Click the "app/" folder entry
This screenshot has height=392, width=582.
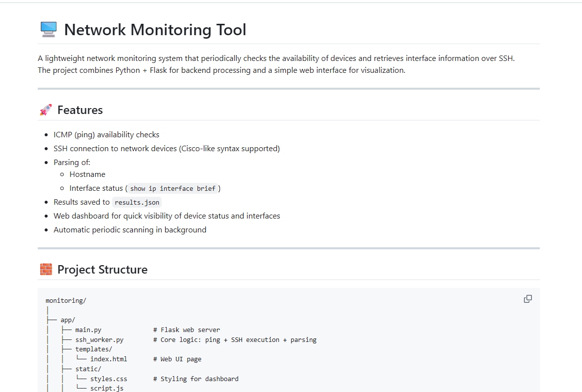coord(68,320)
